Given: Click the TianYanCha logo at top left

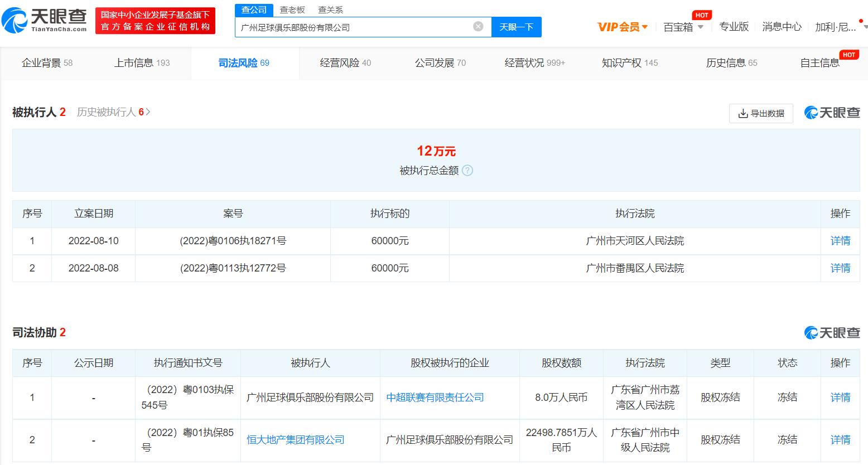Looking at the screenshot, I should coord(45,21).
